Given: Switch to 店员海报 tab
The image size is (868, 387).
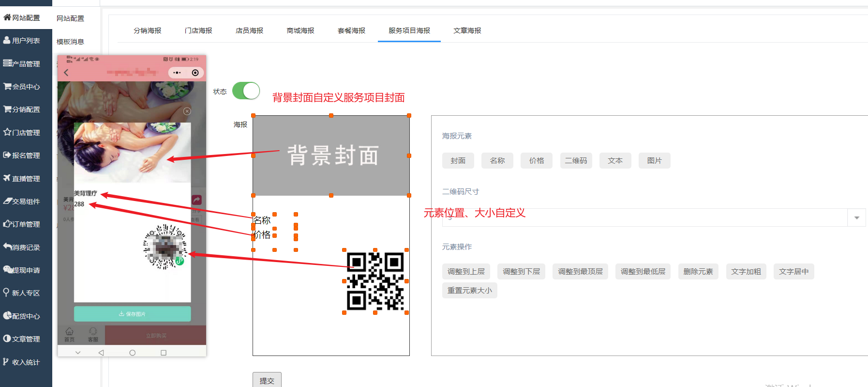Looking at the screenshot, I should 250,31.
